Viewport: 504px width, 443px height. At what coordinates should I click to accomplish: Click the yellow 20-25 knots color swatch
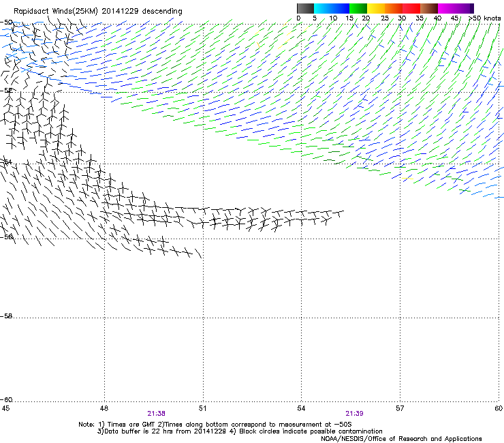(x=376, y=8)
